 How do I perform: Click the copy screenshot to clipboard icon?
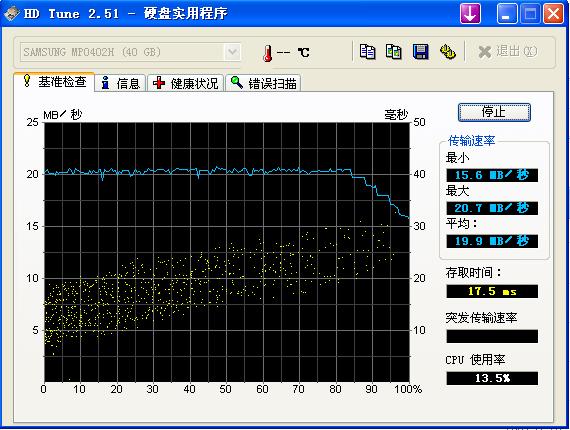coord(394,52)
